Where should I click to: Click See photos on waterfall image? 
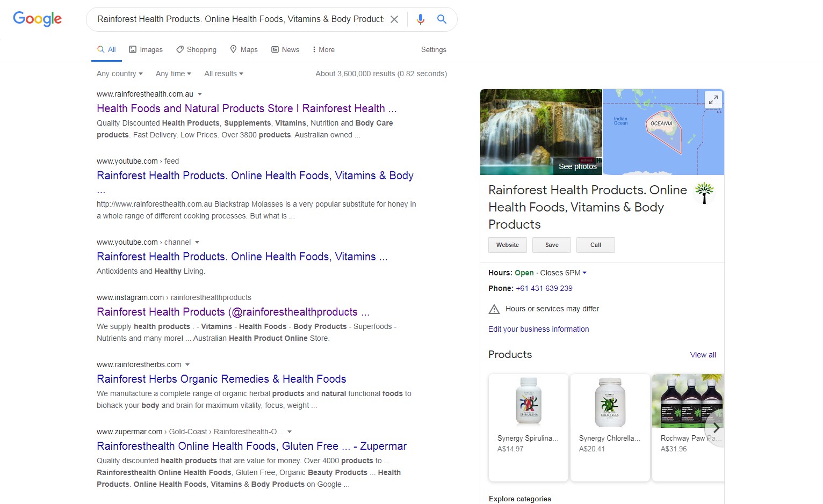(577, 166)
